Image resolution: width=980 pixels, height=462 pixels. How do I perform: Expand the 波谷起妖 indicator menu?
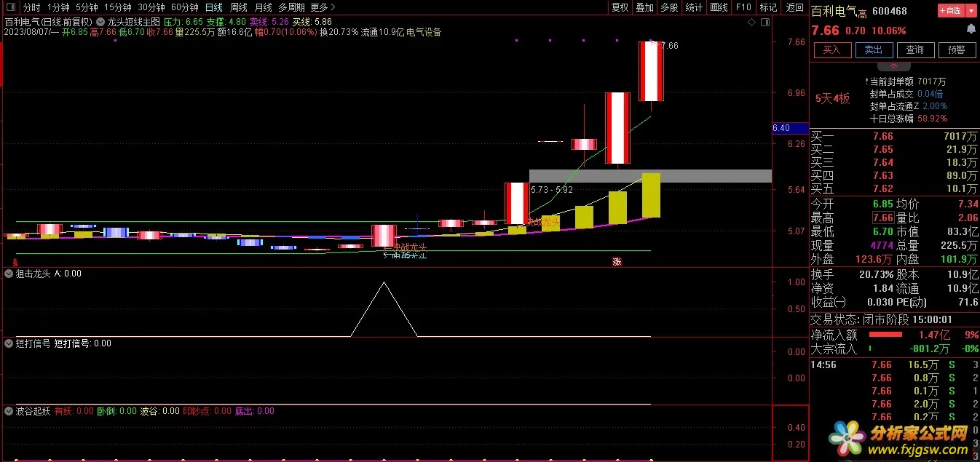[x=9, y=411]
